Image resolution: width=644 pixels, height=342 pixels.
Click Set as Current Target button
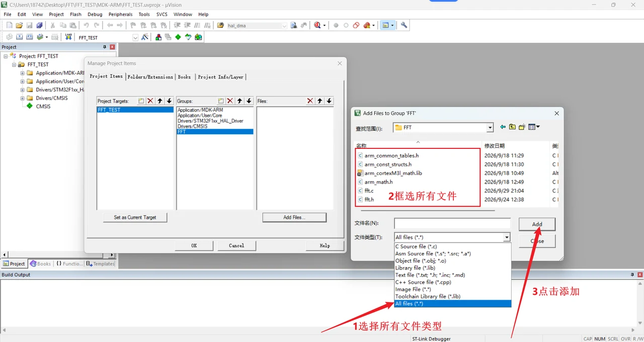[x=135, y=217]
